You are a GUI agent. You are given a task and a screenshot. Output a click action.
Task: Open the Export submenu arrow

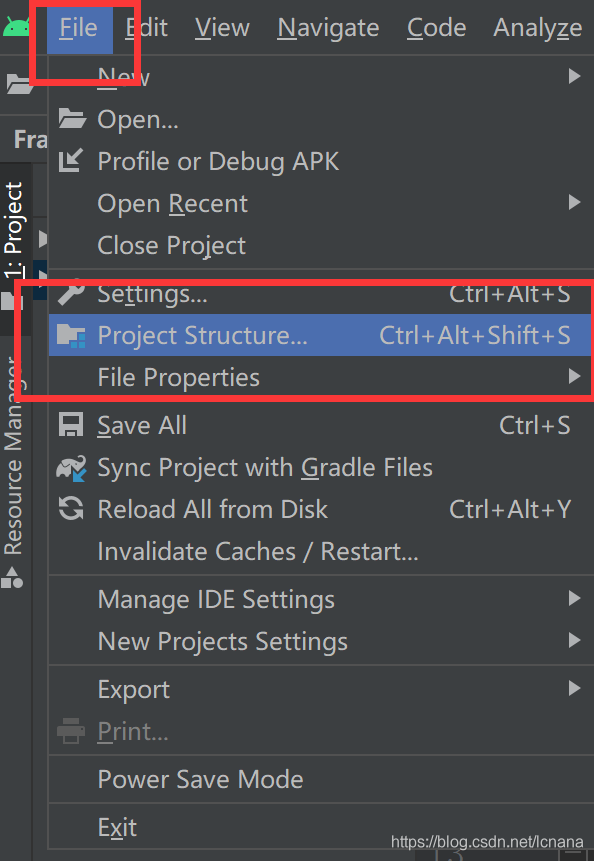click(x=574, y=689)
